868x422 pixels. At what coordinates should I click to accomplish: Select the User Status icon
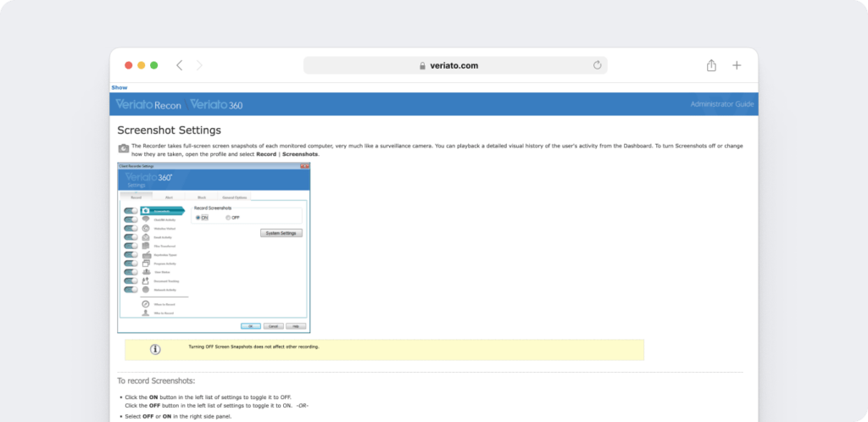(146, 272)
